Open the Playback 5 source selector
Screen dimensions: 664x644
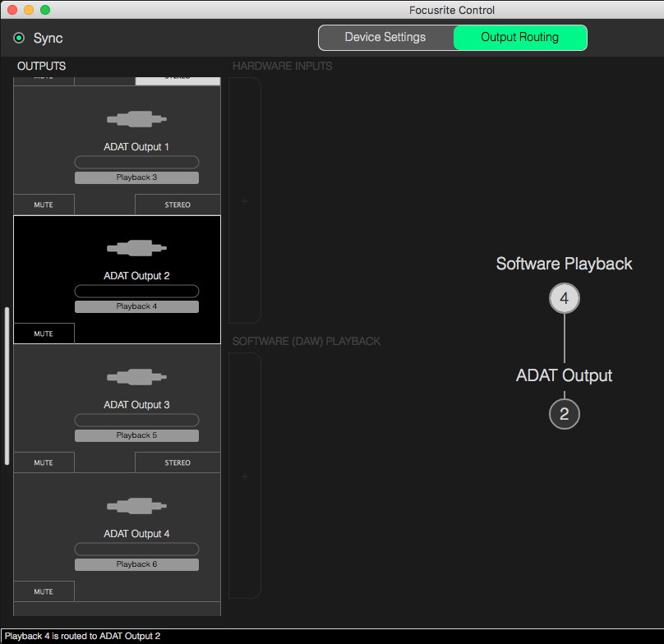[136, 435]
